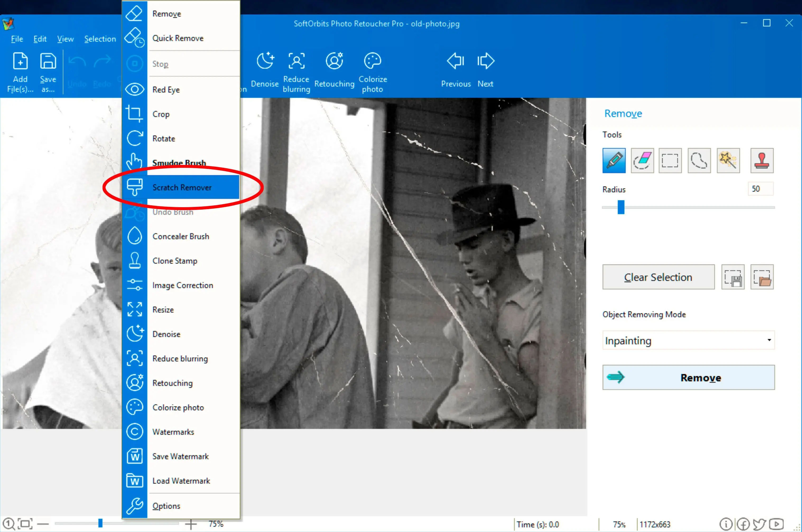Select the Watermarks menu item

coord(173,432)
